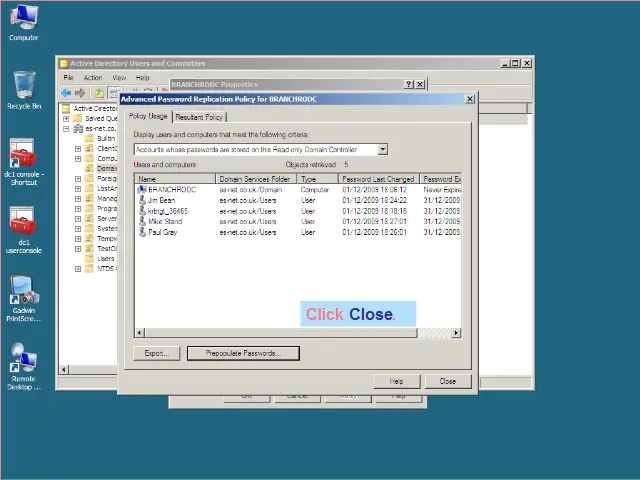Expand the Manag... tree node
640x480 pixels.
(78, 199)
